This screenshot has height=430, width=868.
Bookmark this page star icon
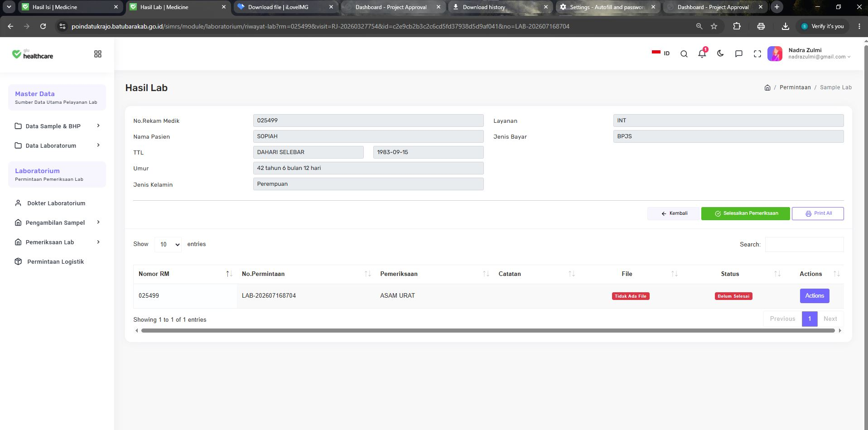pos(714,26)
